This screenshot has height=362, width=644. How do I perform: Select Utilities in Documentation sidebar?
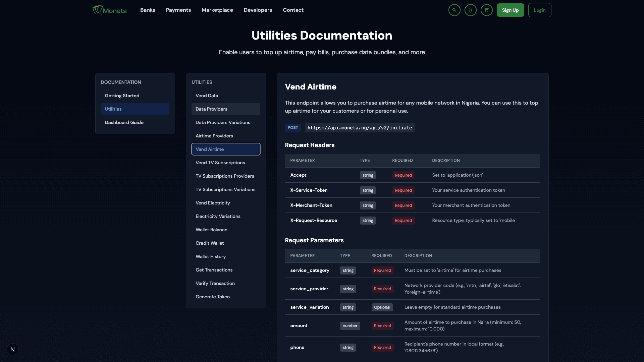tap(135, 109)
